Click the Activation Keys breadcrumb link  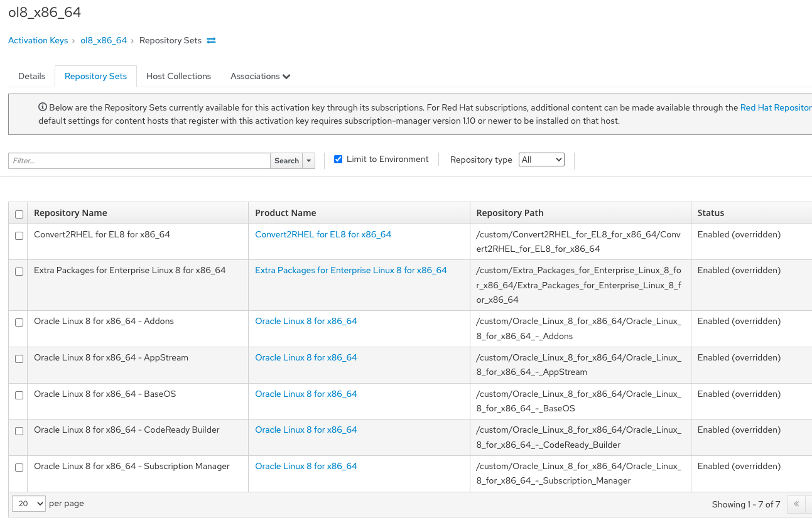(x=38, y=40)
